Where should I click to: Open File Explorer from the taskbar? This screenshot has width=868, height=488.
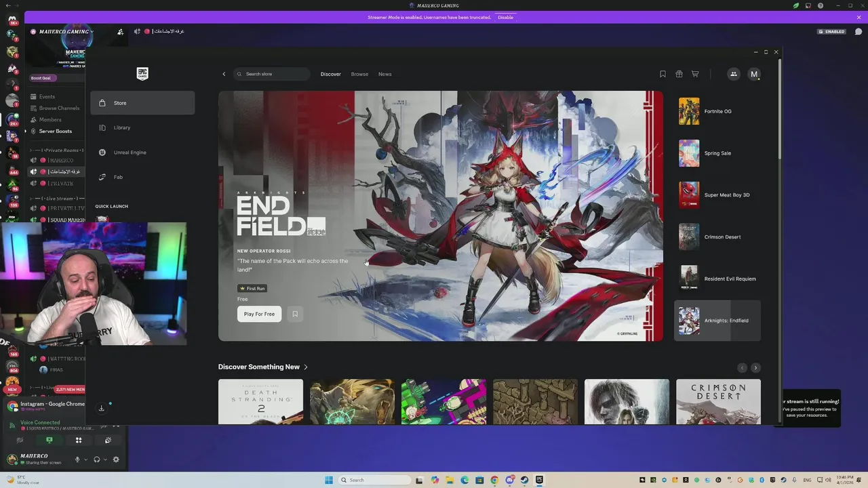[x=449, y=480]
